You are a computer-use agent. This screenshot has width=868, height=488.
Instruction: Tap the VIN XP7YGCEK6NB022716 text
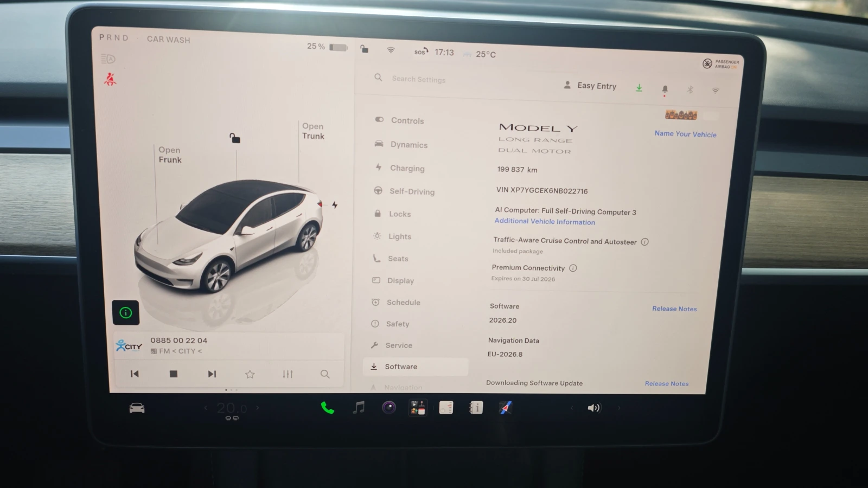(542, 190)
